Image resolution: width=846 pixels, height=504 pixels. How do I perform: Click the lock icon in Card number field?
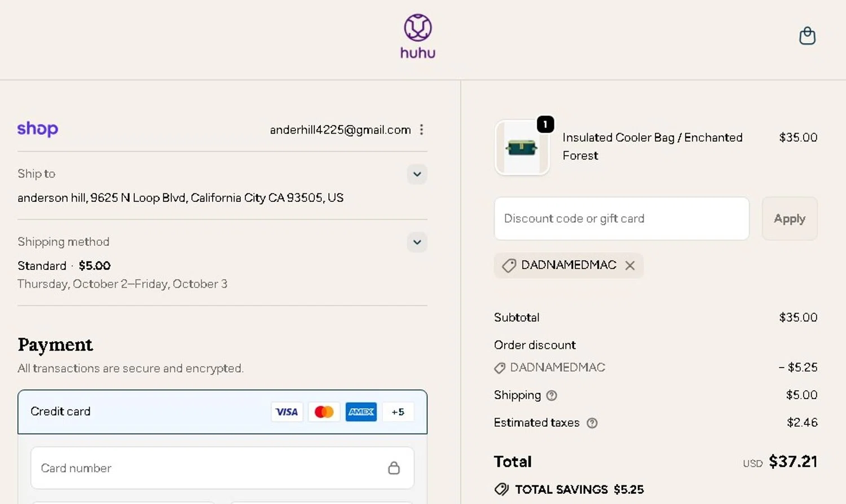(394, 468)
